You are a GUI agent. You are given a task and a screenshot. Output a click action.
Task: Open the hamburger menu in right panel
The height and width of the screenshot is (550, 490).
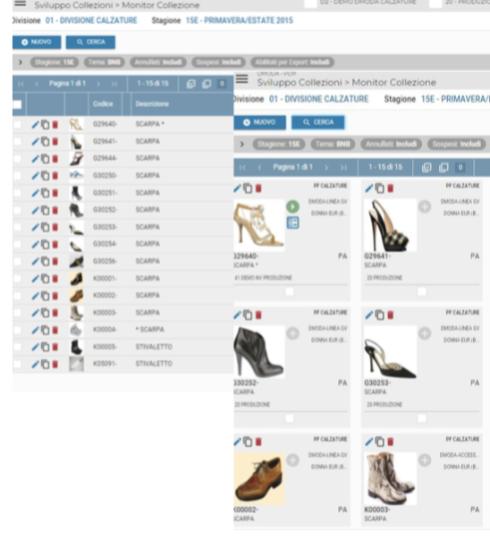242,79
